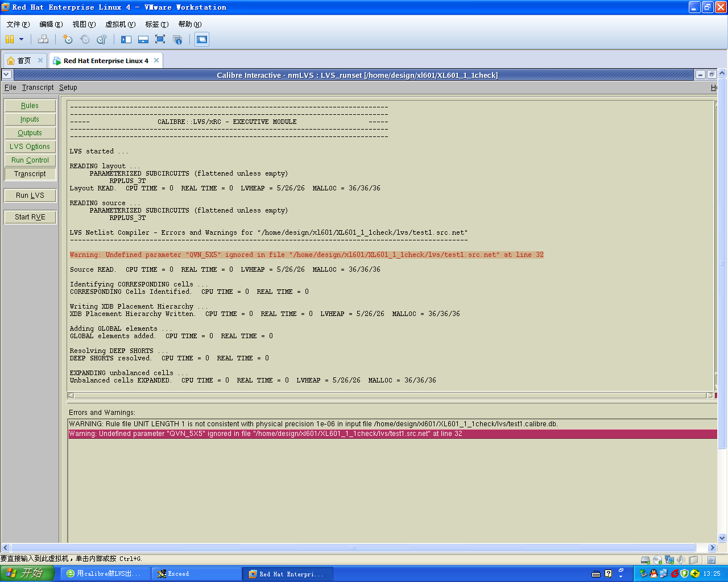This screenshot has height=582, width=728.
Task: Open snapshot manager with the clock-wrench icon
Action: point(102,39)
